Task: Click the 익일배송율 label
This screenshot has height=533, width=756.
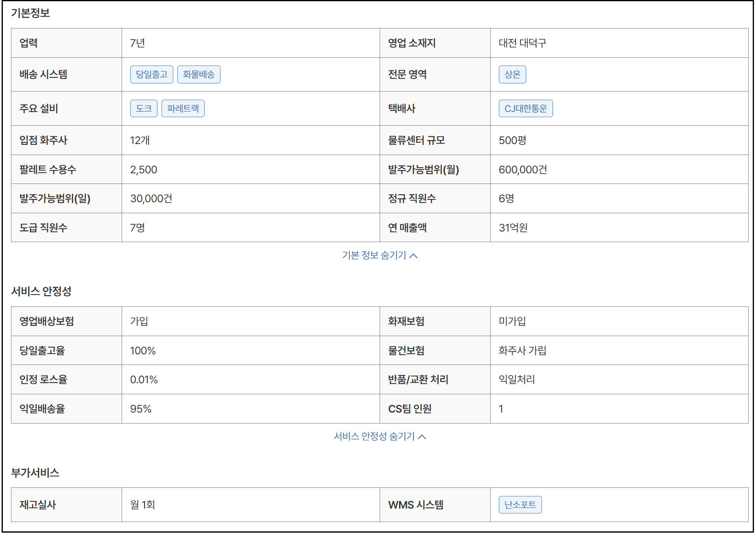Action: 42,409
